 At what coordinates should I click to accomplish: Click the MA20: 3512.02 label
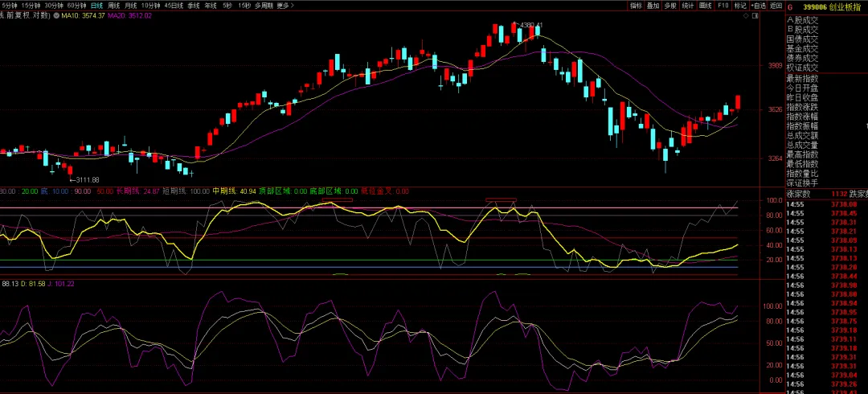(129, 16)
